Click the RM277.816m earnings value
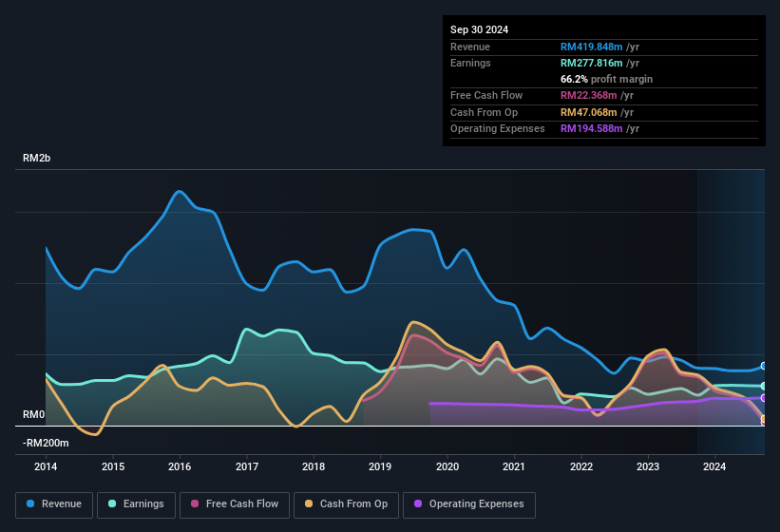Viewport: 780px width, 532px height. click(592, 63)
